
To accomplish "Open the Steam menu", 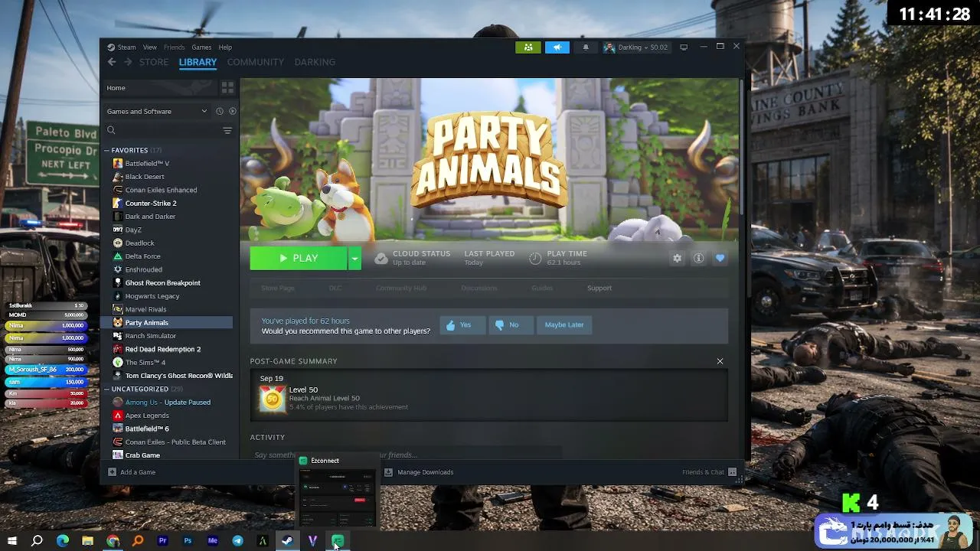I will 126,47.
